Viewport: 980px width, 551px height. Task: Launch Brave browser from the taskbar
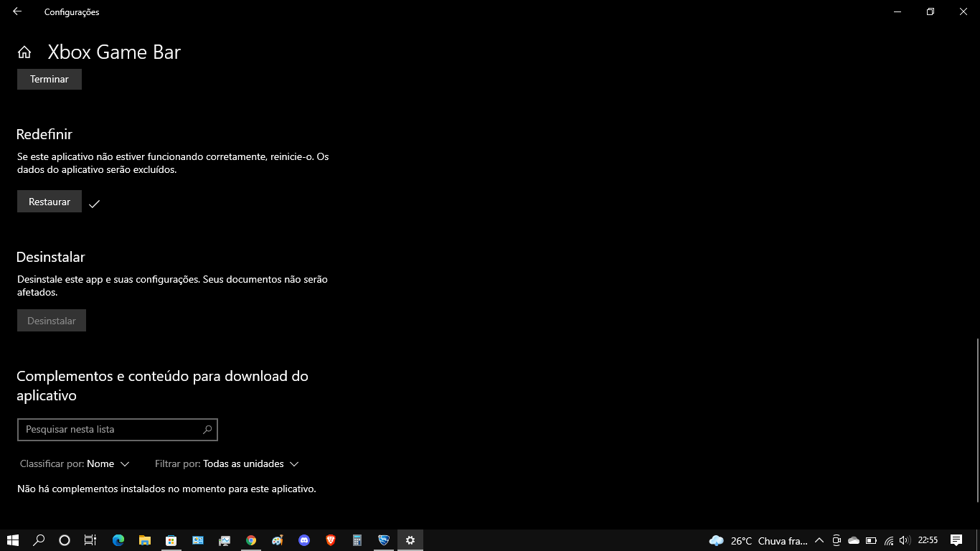tap(331, 540)
